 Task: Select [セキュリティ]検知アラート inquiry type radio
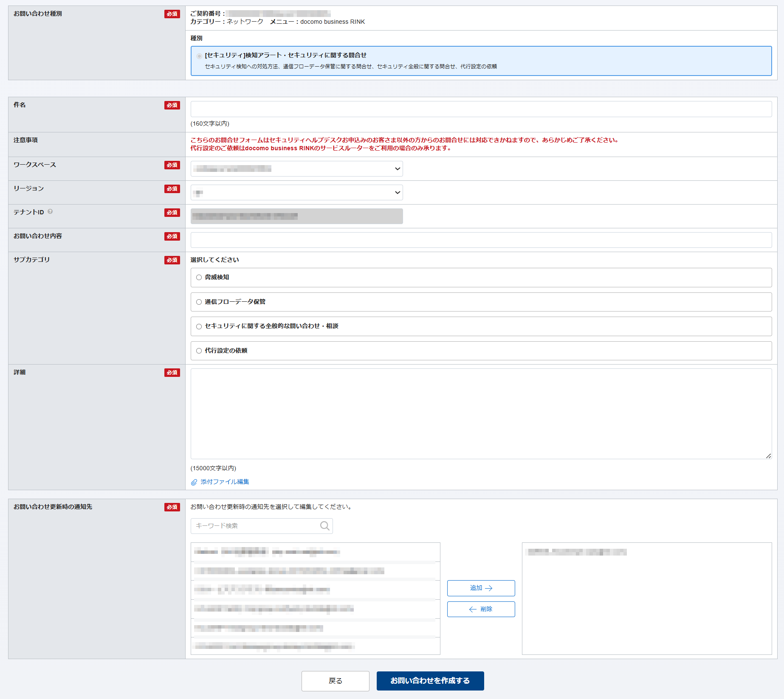(199, 56)
